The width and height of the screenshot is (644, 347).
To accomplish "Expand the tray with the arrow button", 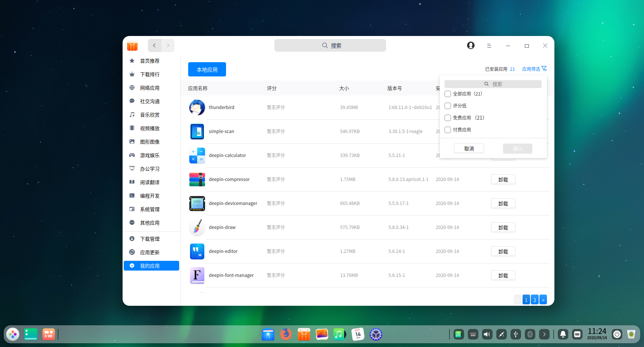I will tap(544, 334).
